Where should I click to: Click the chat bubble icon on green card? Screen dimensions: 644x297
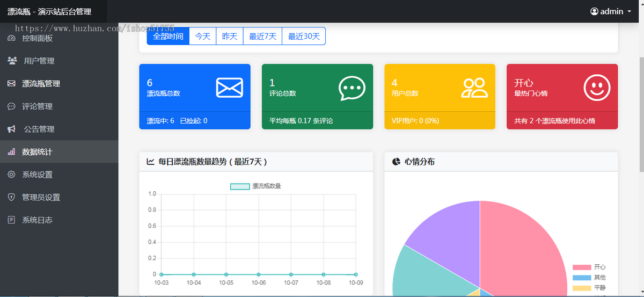[352, 88]
